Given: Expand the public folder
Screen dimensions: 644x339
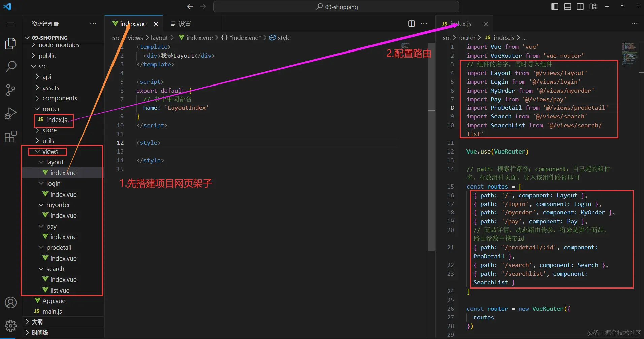Looking at the screenshot, I should click(x=47, y=56).
